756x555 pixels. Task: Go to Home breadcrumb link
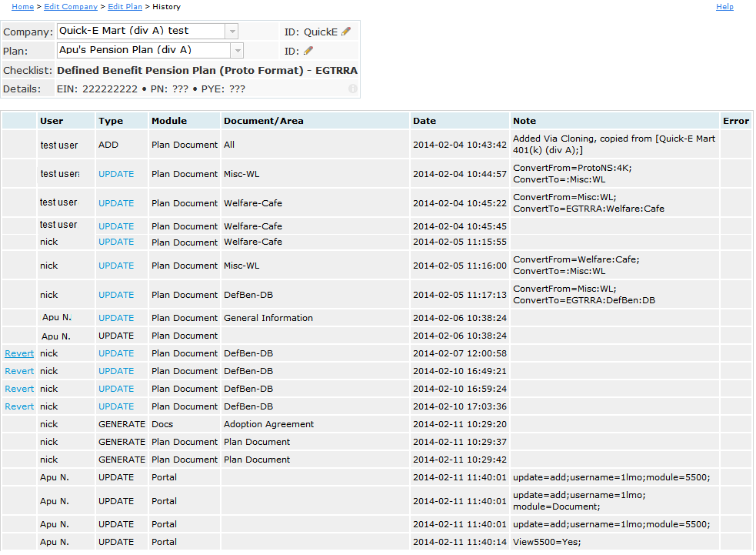(x=22, y=7)
